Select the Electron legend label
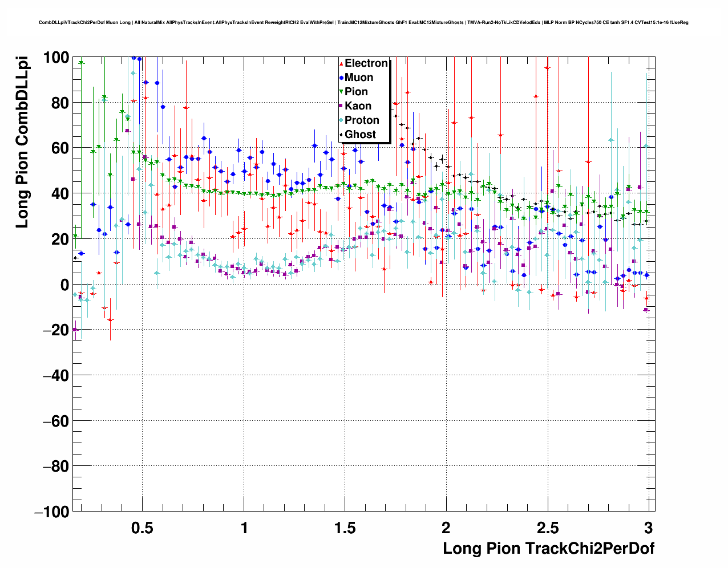The width and height of the screenshot is (728, 568). click(x=366, y=63)
